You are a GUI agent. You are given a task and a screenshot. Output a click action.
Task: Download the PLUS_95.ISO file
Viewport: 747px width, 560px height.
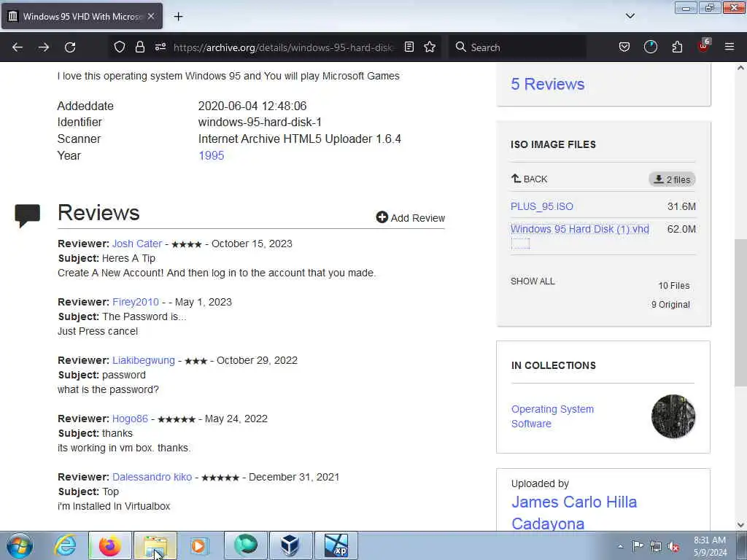click(542, 206)
